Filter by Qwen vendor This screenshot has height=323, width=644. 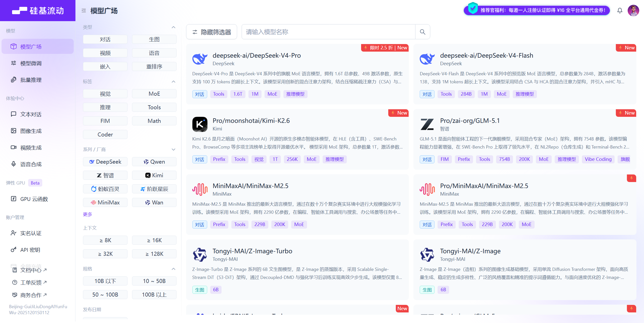(x=154, y=162)
